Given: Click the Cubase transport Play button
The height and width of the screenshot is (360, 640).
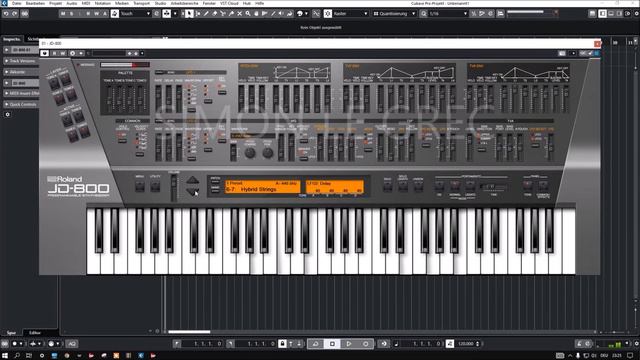Looking at the screenshot, I should [x=349, y=344].
